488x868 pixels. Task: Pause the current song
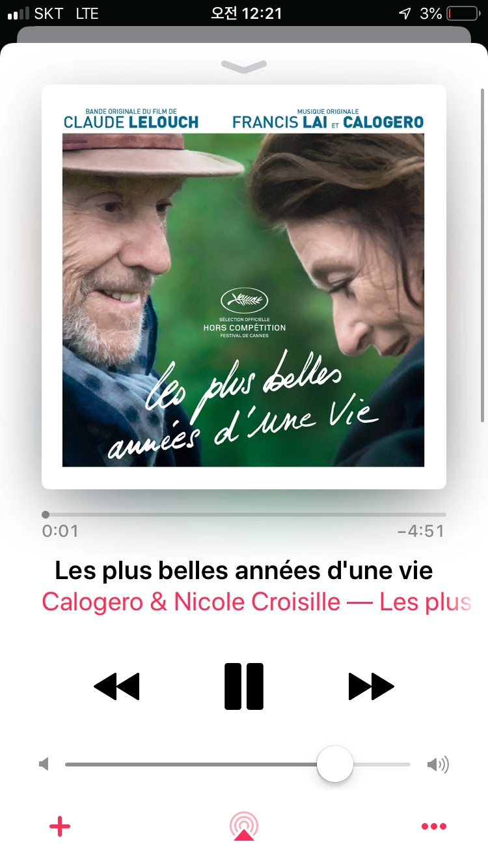click(x=244, y=686)
